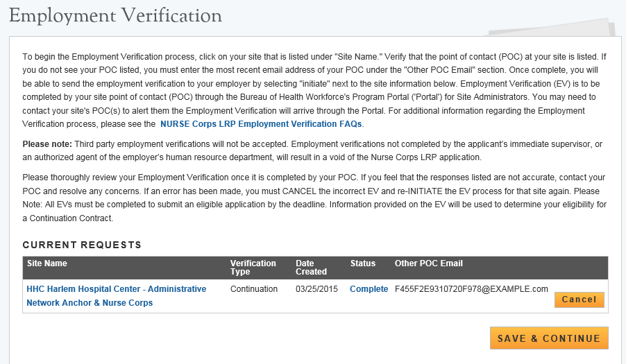
Task: Open the NURSE Corps LRP Employment Verification FAQs link
Action: click(x=261, y=124)
